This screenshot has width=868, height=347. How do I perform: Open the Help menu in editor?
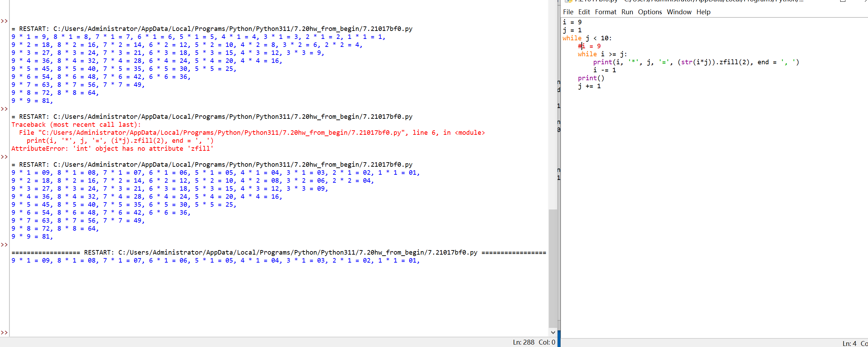(x=703, y=12)
